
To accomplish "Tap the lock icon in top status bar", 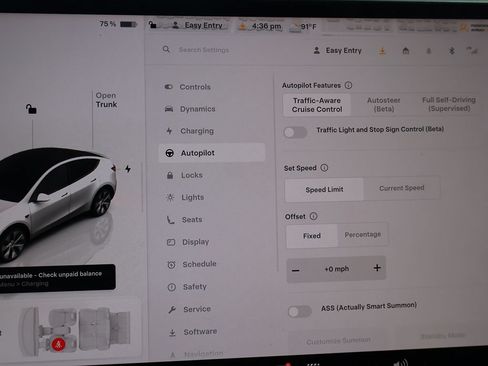I will coord(152,25).
